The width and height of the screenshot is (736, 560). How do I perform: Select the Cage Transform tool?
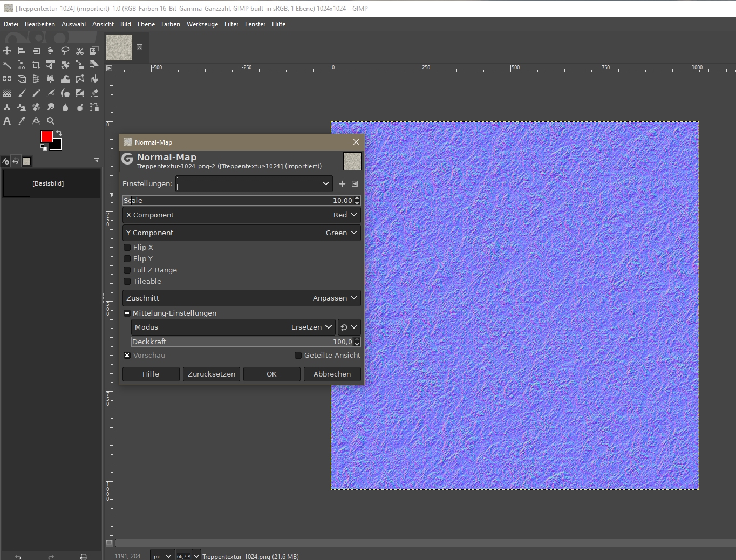(80, 79)
